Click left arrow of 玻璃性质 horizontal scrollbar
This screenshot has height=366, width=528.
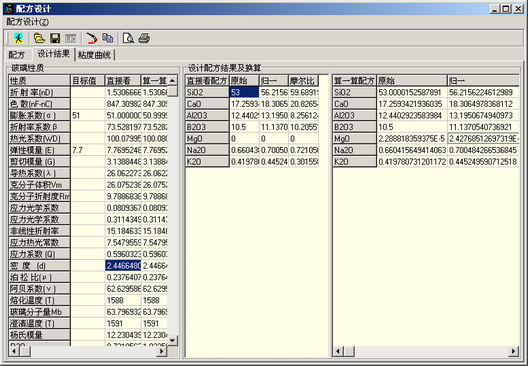coord(14,352)
